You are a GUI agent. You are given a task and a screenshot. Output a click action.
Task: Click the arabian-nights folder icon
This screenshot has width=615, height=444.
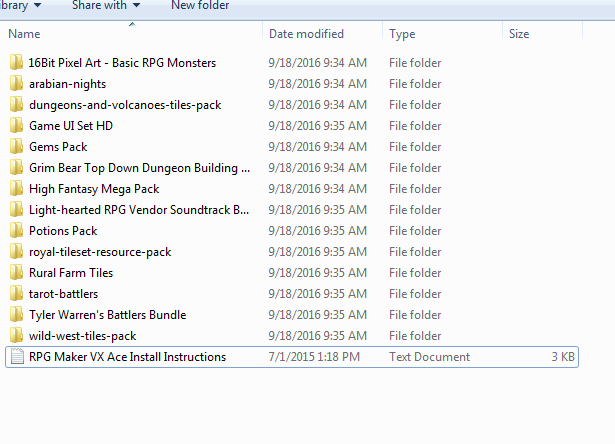coord(16,84)
